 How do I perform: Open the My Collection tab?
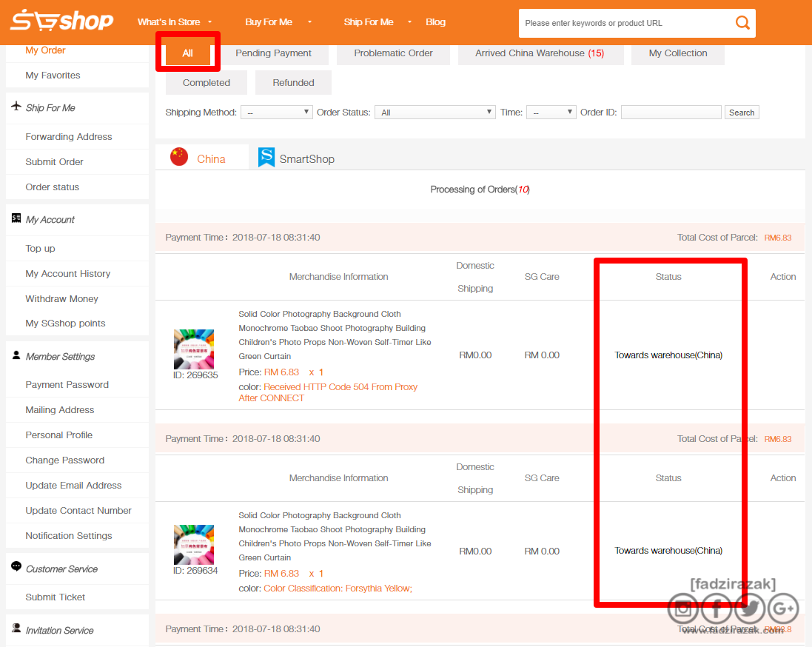click(678, 53)
